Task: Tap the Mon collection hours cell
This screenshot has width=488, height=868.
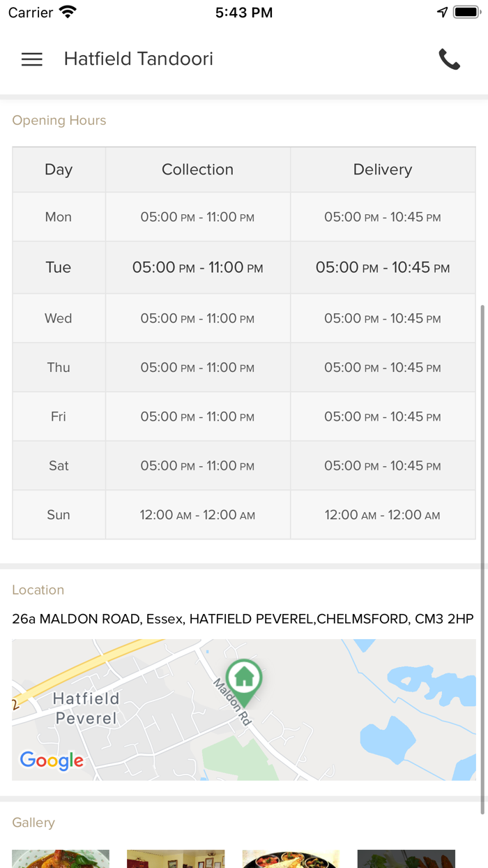Action: (197, 217)
